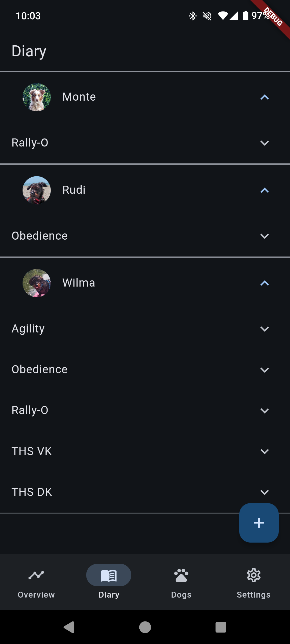Viewport: 290px width, 644px height.
Task: Tap the plus add-entry floating button
Action: pos(259,523)
